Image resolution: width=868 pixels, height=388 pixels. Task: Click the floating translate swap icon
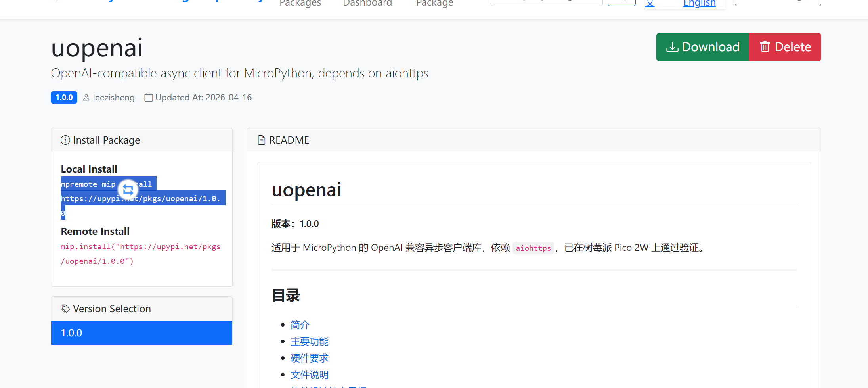coord(128,190)
